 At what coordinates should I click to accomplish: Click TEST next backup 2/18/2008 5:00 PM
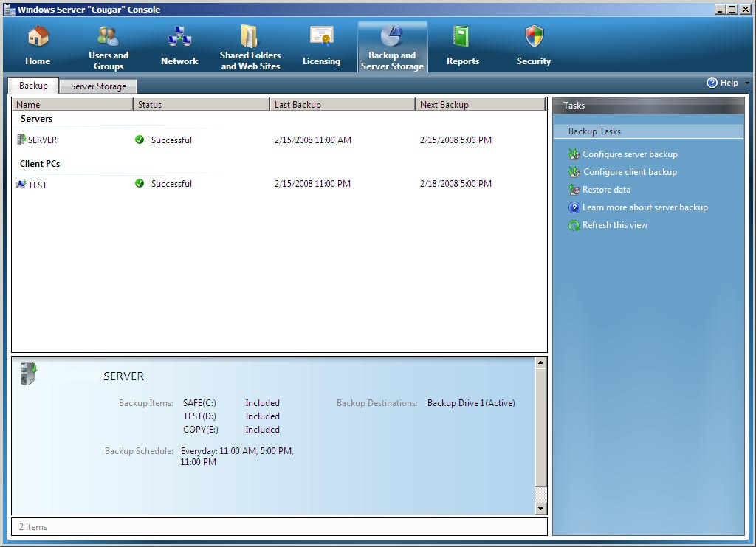tap(456, 184)
